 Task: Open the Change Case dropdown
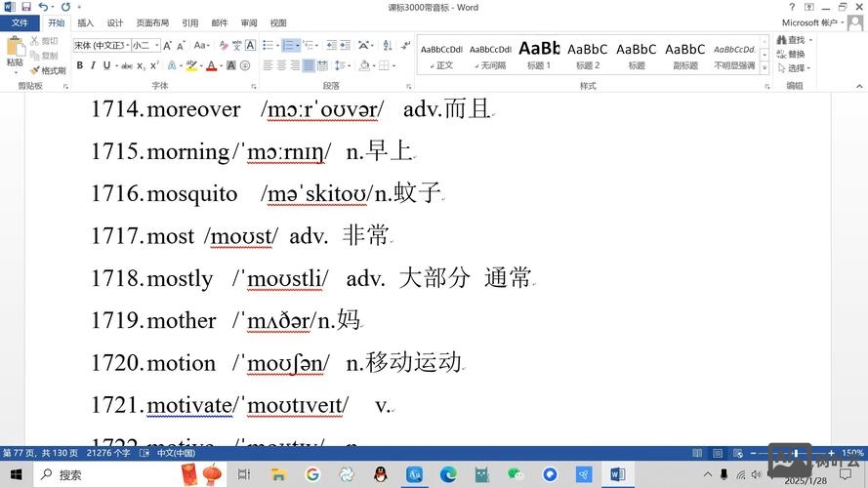(x=201, y=45)
